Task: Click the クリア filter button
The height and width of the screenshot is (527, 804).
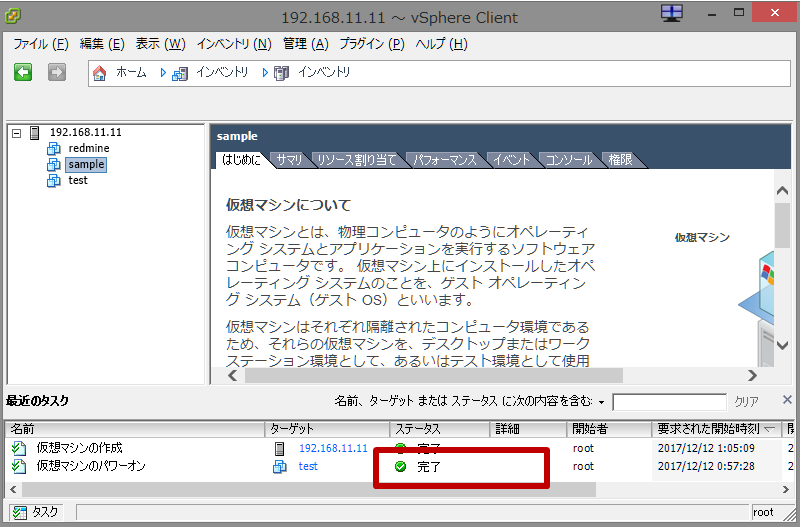Action: click(x=747, y=402)
